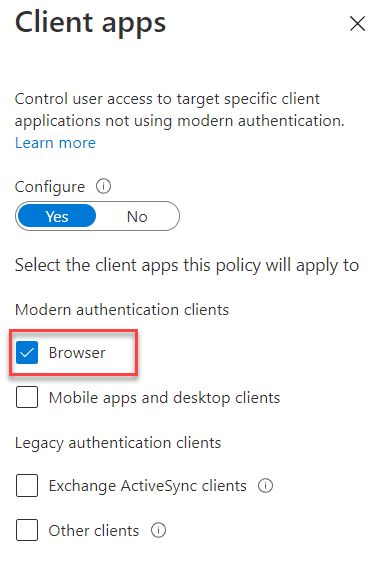Uncheck the Browser checkbox
Screen dimensions: 388x564
pos(27,352)
